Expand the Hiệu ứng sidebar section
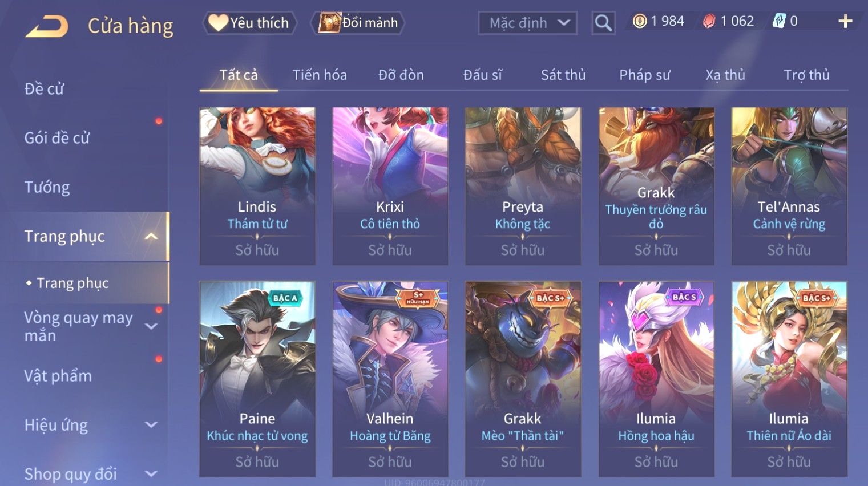868x486 pixels. 151,424
